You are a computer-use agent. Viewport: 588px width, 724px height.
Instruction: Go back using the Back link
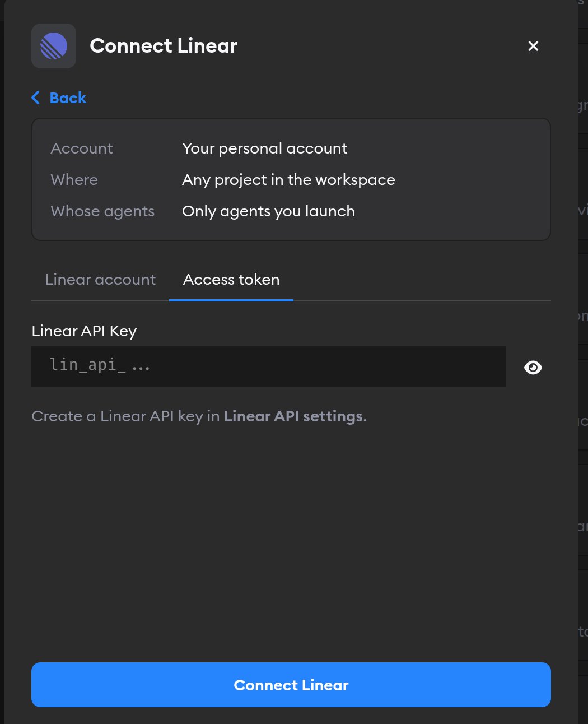point(59,98)
